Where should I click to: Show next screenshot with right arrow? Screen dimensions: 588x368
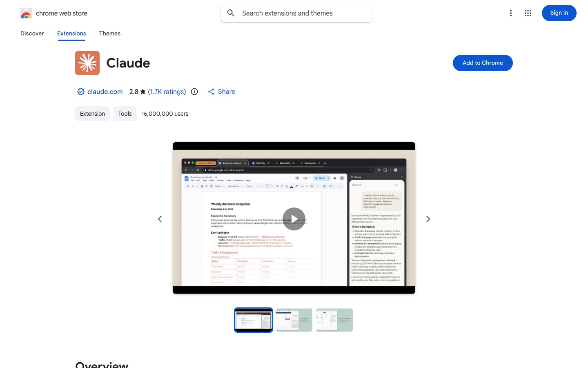428,219
